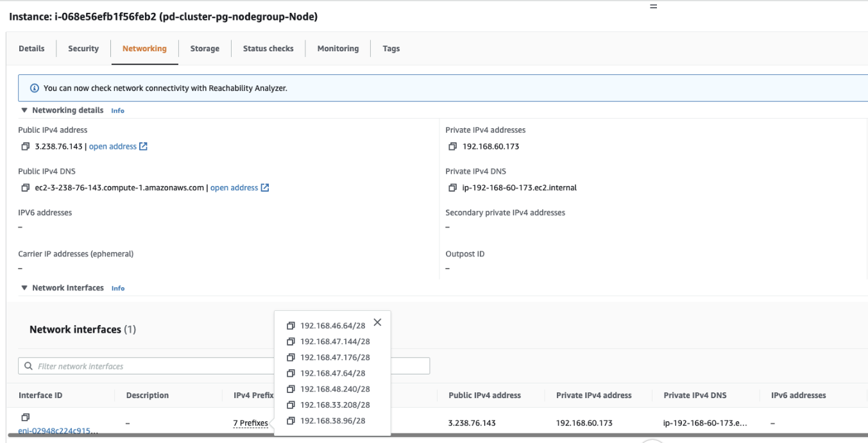Screen dimensions: 868x443
Task: Copy prefix 192.168.33.208/28
Action: pos(291,405)
